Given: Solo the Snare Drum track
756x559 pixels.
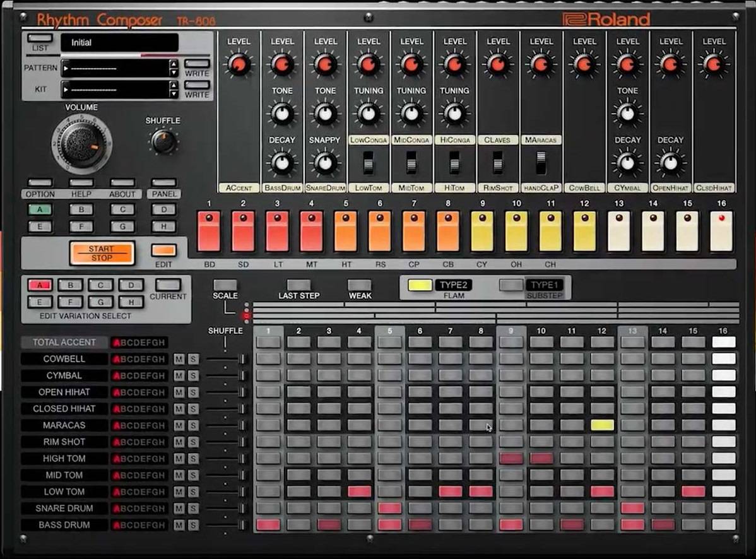Looking at the screenshot, I should [x=192, y=509].
